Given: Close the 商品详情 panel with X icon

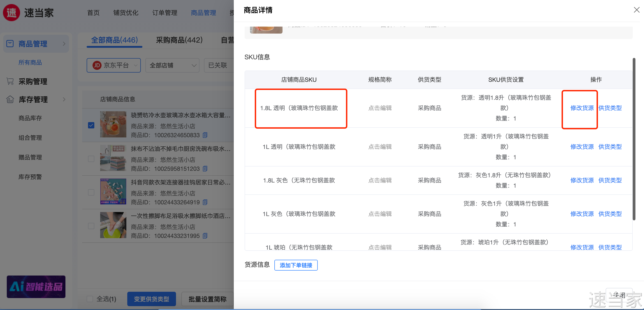Looking at the screenshot, I should click(x=637, y=10).
